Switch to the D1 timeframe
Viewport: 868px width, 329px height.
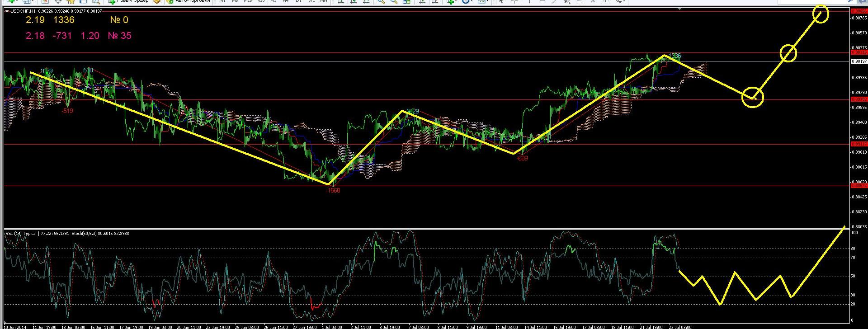pyautogui.click(x=298, y=1)
